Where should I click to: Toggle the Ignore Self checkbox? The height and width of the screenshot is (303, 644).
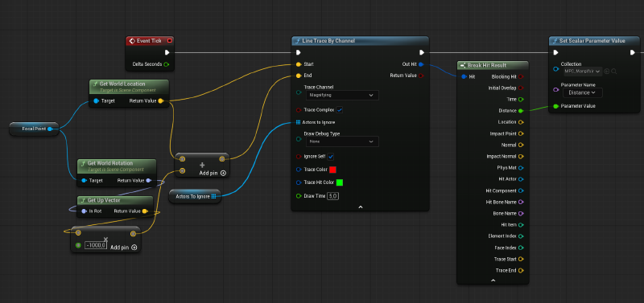[331, 157]
